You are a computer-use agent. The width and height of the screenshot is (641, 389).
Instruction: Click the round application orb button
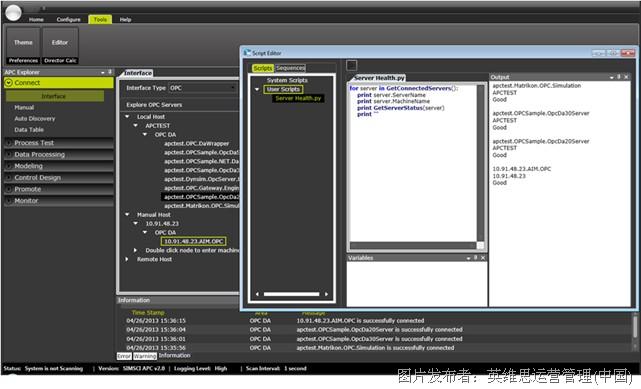[x=13, y=12]
